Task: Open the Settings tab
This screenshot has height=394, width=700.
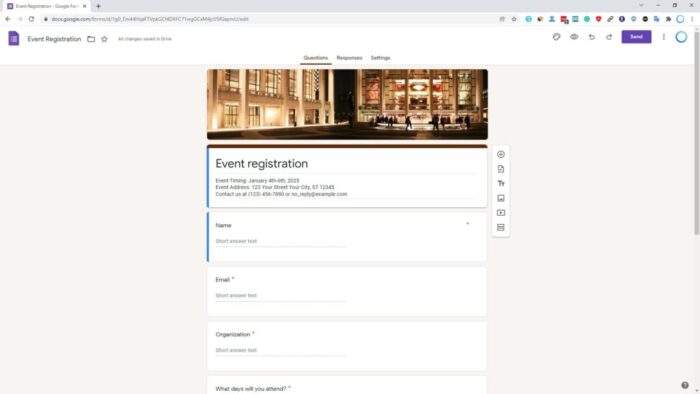Action: [x=380, y=58]
